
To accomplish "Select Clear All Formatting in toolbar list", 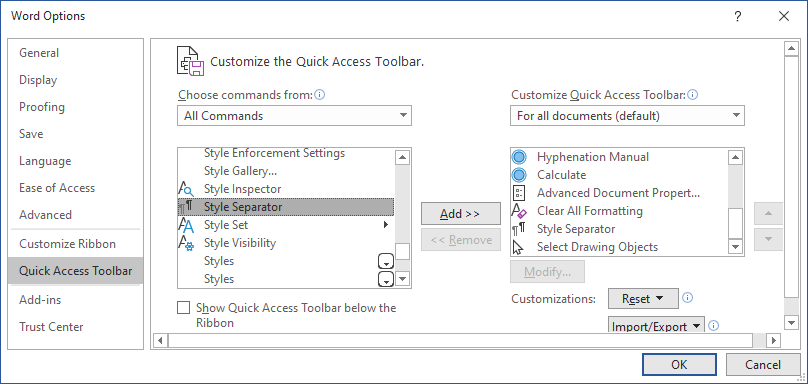I will 619,211.
